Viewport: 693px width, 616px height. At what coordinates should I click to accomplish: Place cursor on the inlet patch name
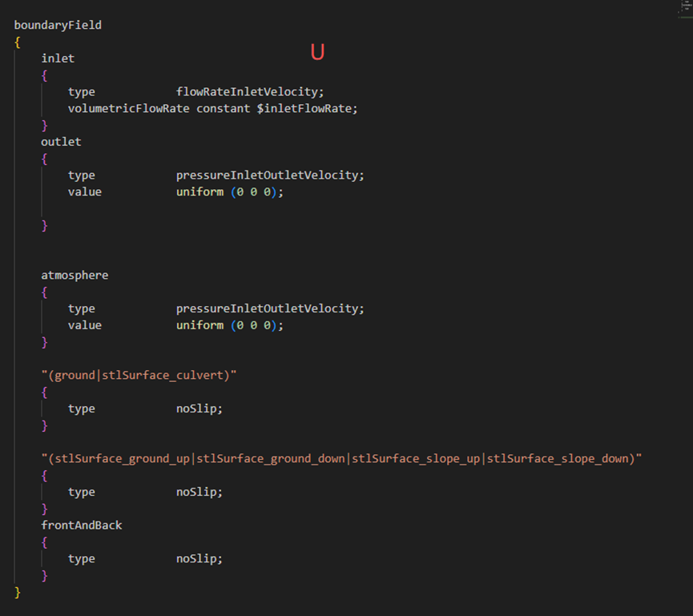pos(58,58)
